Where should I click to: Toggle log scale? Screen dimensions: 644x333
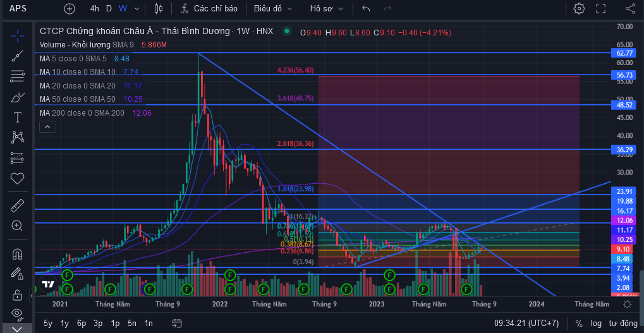point(597,323)
